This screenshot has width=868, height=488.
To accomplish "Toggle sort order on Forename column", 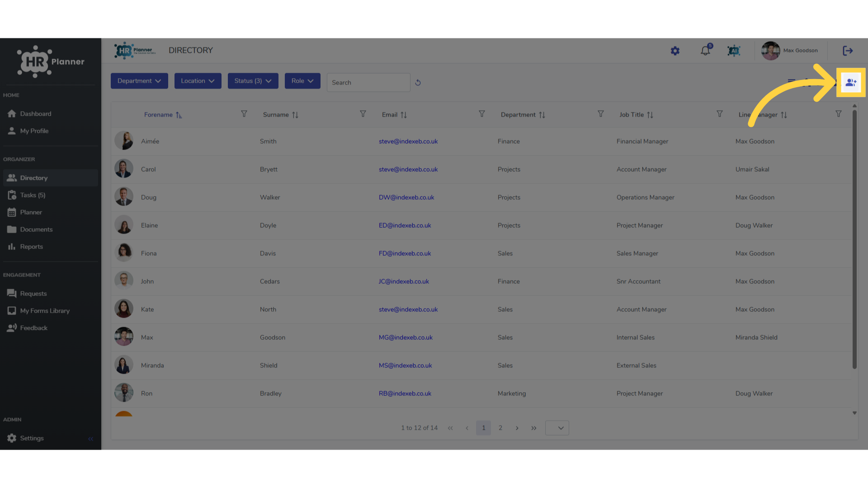I will [179, 115].
